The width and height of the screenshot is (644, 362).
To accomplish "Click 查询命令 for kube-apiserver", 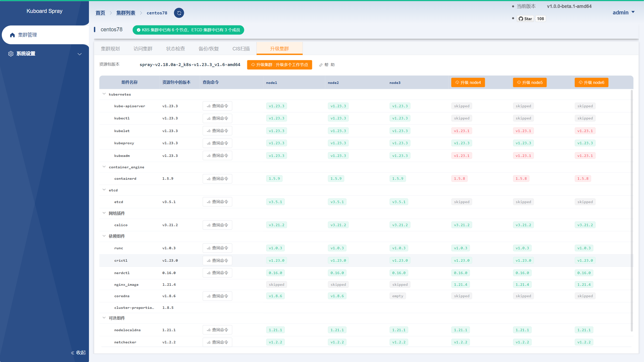I will (x=217, y=106).
